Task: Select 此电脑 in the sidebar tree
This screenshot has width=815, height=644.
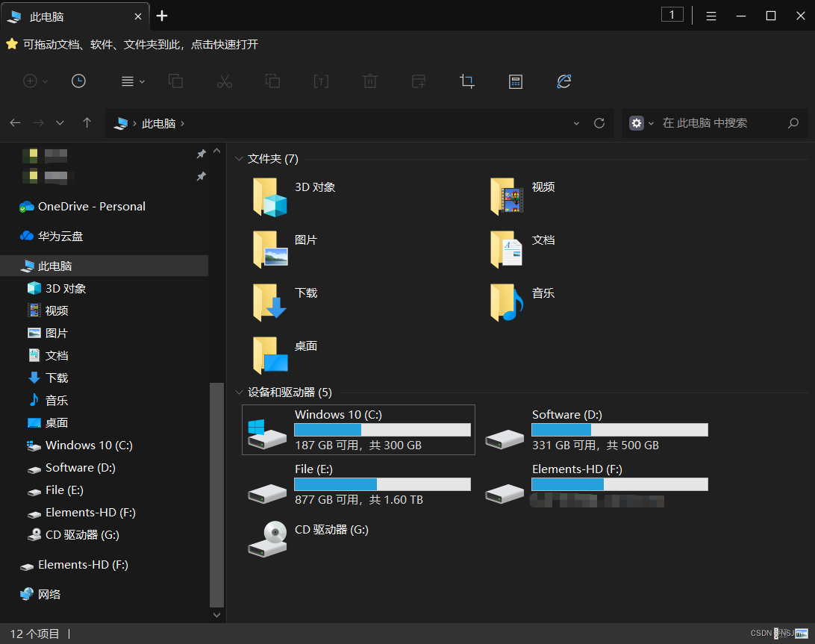Action: 104,266
